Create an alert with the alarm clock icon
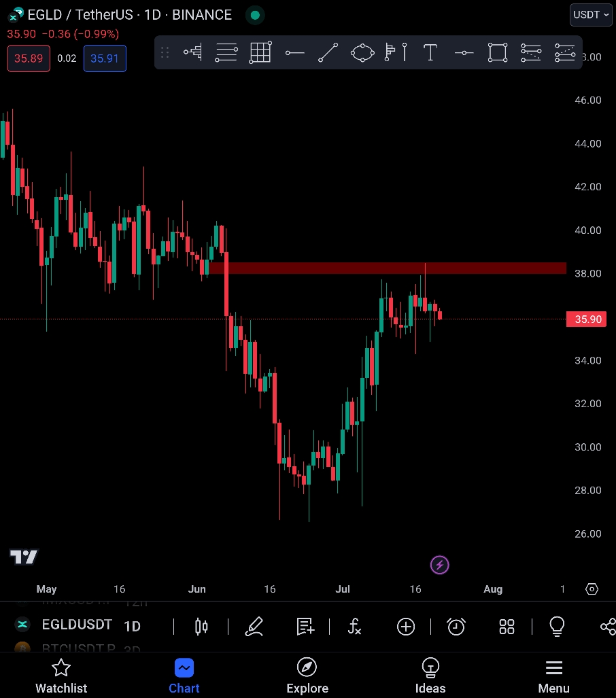The height and width of the screenshot is (698, 616). [x=456, y=627]
